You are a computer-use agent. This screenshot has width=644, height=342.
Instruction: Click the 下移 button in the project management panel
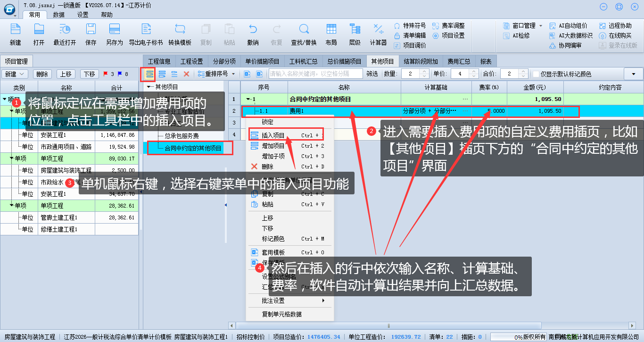pyautogui.click(x=90, y=74)
